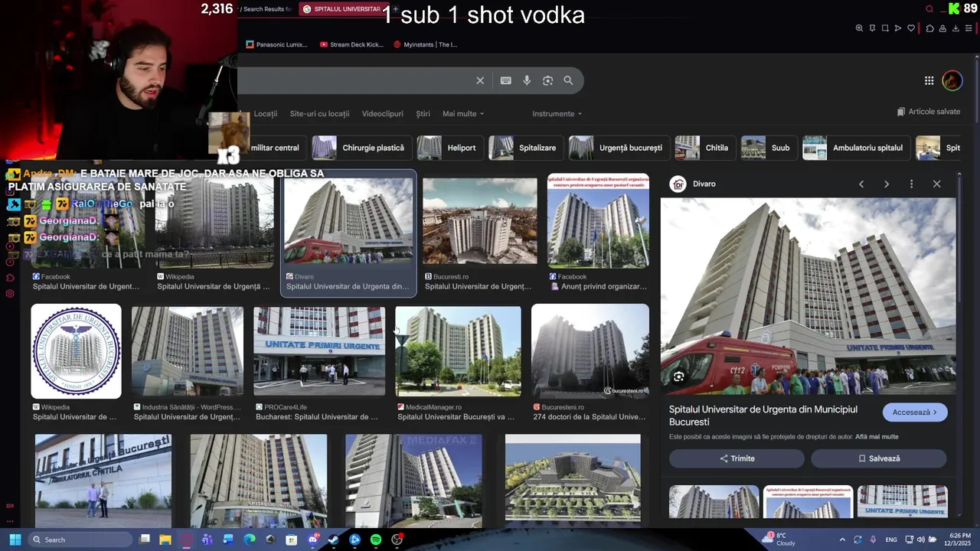Clear the Google search box with X
980x551 pixels.
click(x=480, y=80)
